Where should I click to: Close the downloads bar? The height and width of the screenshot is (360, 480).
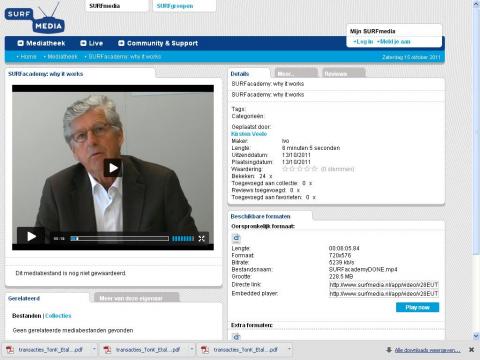(x=471, y=350)
